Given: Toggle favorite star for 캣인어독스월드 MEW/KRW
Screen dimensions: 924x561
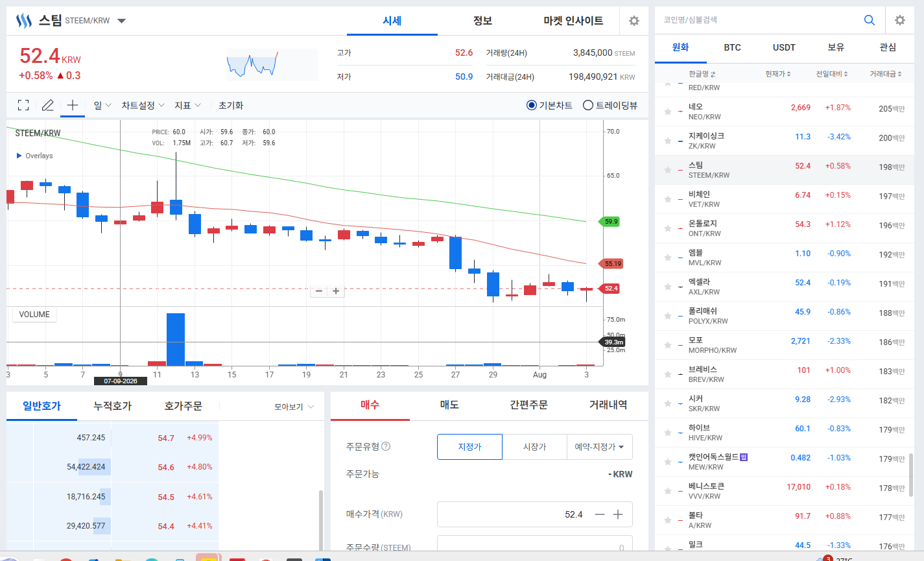Looking at the screenshot, I should (668, 462).
